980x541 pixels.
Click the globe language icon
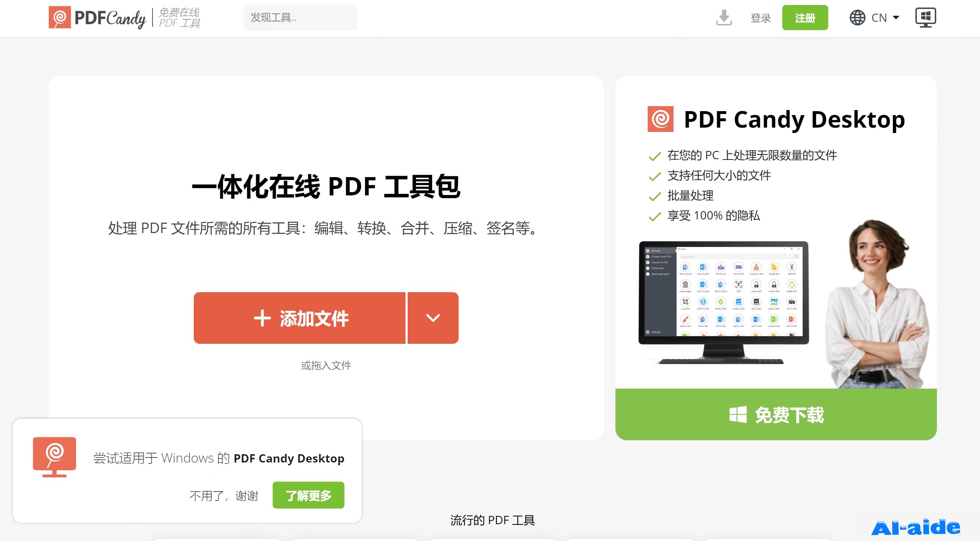pyautogui.click(x=857, y=18)
